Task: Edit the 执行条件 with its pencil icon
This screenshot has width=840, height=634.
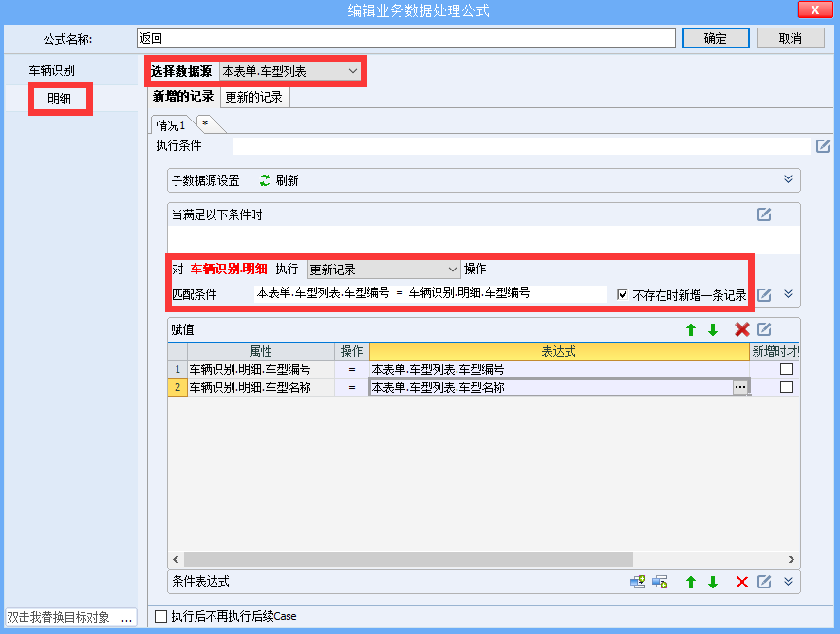Action: [823, 145]
